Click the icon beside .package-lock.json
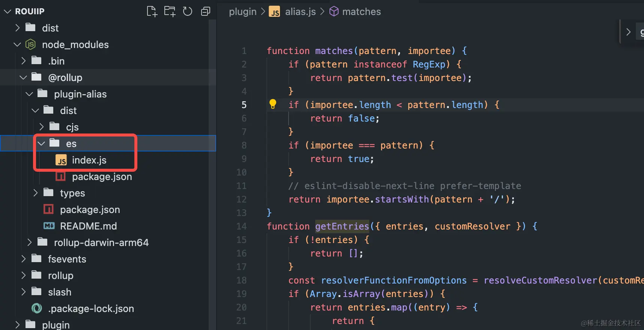 (x=37, y=309)
